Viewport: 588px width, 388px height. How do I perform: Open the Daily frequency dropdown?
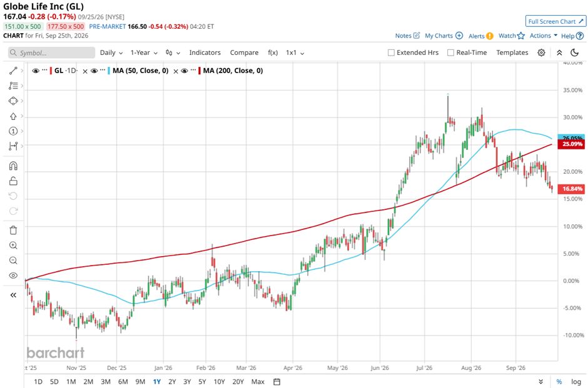(x=111, y=53)
